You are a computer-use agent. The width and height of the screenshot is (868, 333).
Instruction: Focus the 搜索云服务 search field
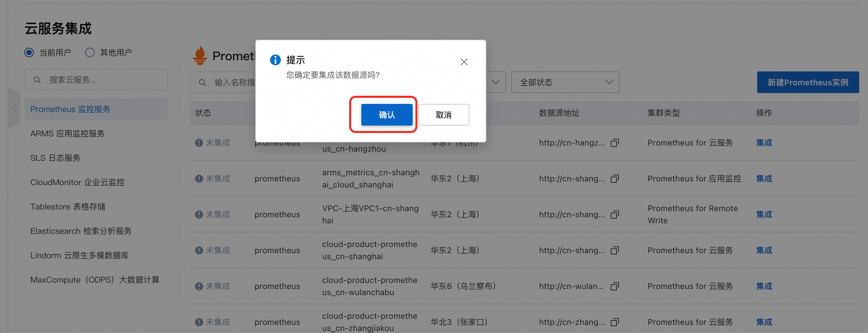(x=96, y=80)
